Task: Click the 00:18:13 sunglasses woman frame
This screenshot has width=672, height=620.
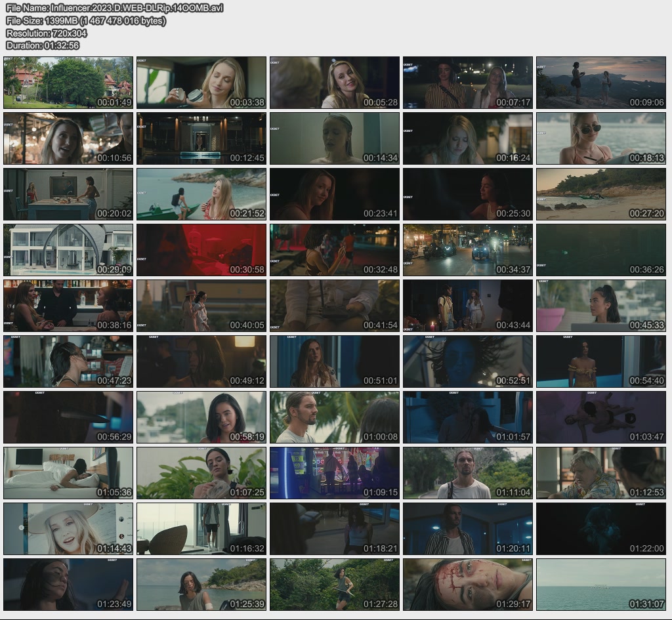Action: (x=600, y=138)
